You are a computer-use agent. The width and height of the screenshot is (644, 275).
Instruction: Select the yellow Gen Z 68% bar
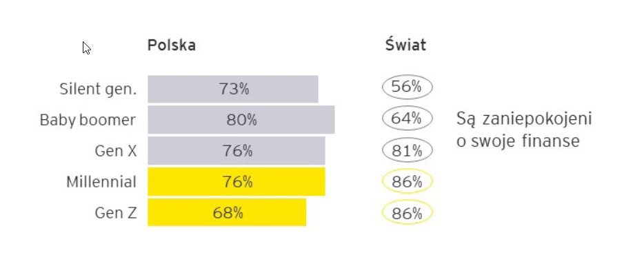pos(227,212)
